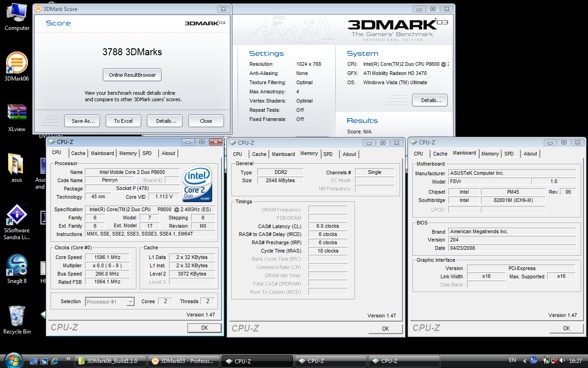588x368 pixels.
Task: Click the "DDR2" memory type value
Action: [279, 172]
